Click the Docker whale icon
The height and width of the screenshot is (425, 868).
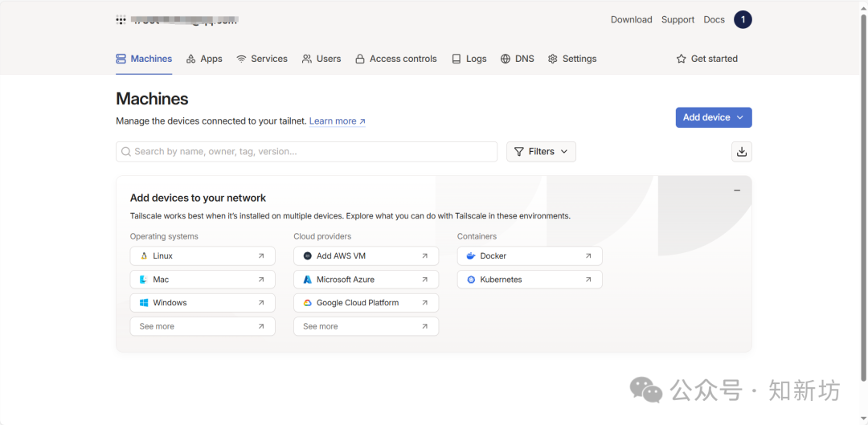pos(471,256)
